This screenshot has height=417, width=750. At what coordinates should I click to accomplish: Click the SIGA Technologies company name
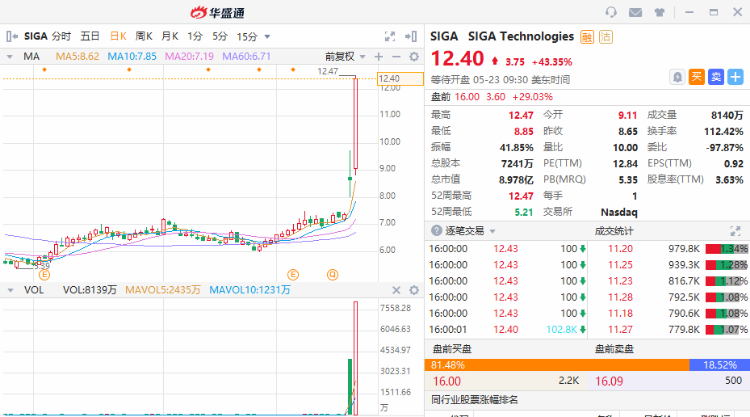tap(521, 36)
